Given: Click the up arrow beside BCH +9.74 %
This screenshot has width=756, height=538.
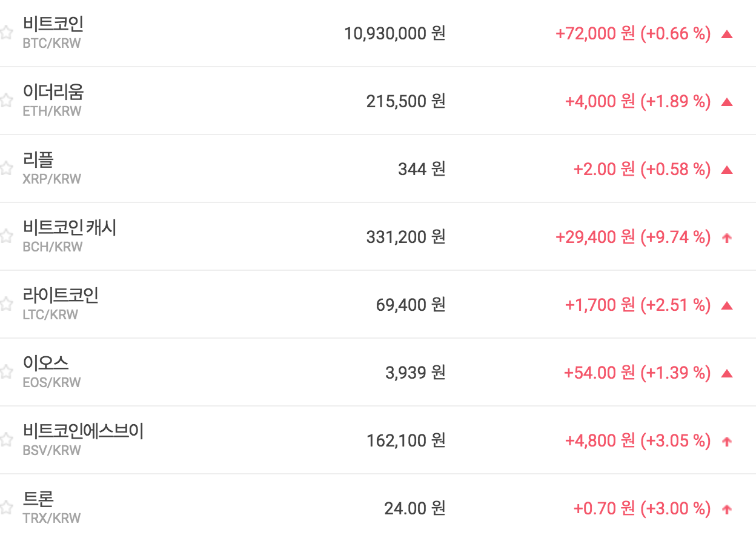Looking at the screenshot, I should pyautogui.click(x=727, y=237).
